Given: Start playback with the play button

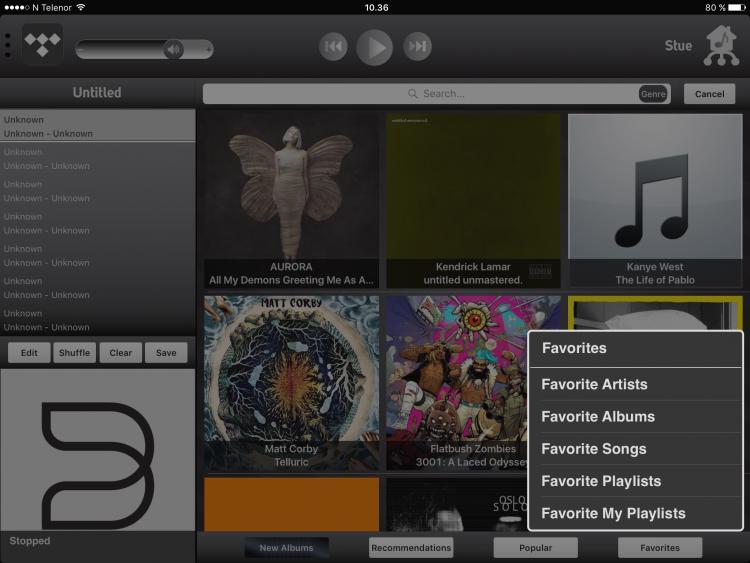Looking at the screenshot, I should [x=375, y=47].
